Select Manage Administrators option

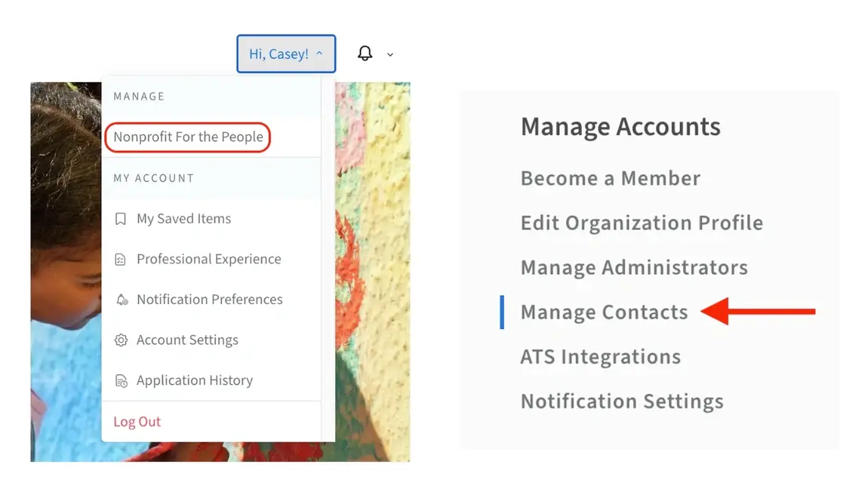coord(634,267)
